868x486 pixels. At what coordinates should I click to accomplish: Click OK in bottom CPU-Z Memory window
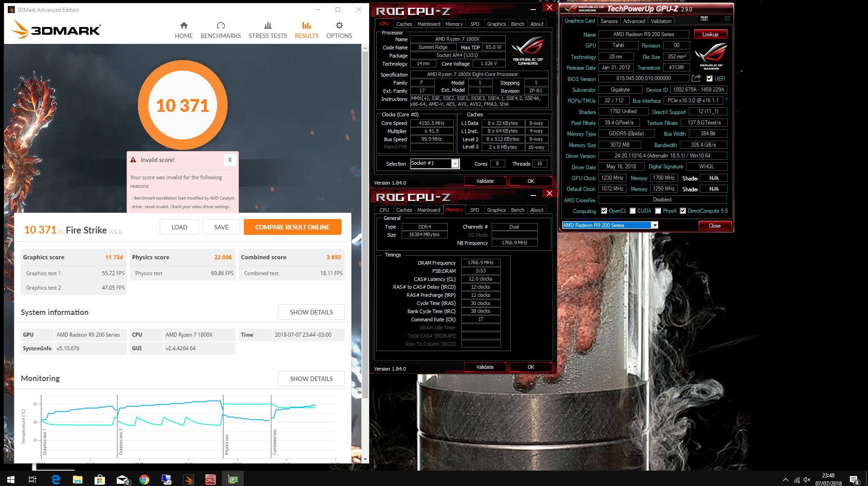531,367
